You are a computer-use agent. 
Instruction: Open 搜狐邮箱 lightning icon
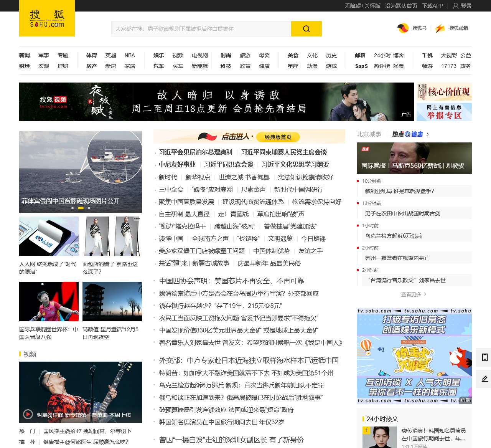(x=440, y=28)
